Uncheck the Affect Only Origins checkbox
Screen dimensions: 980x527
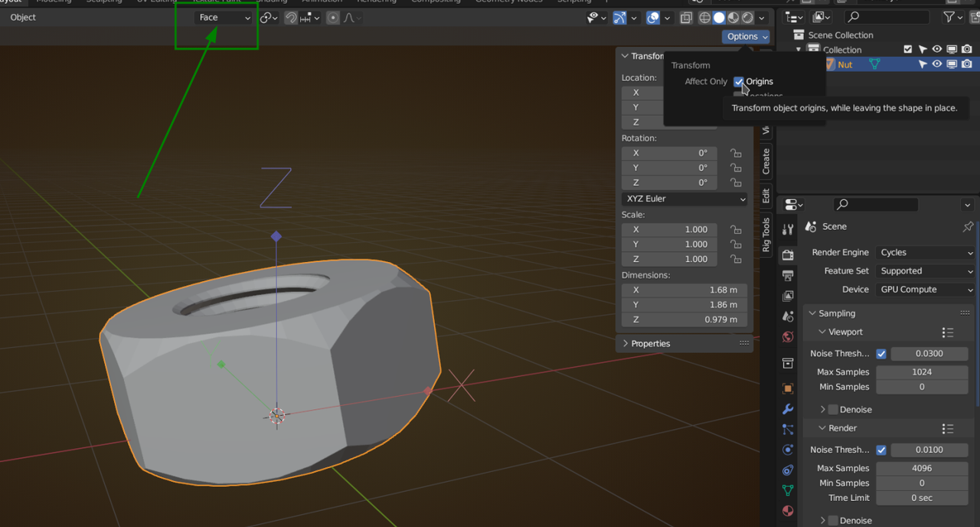click(739, 81)
